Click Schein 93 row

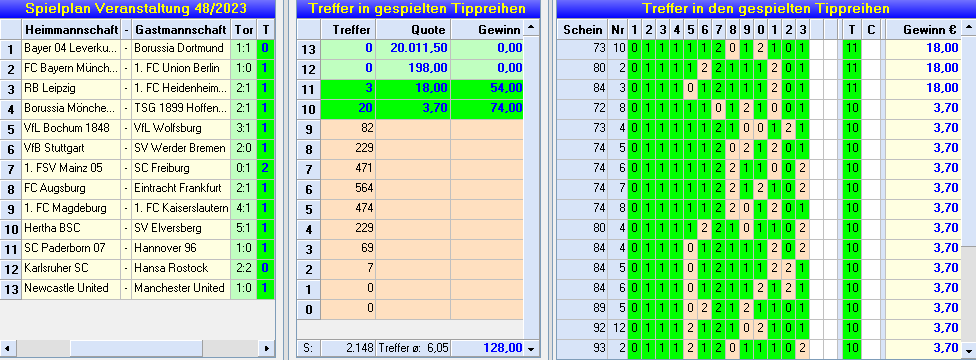[x=759, y=348]
